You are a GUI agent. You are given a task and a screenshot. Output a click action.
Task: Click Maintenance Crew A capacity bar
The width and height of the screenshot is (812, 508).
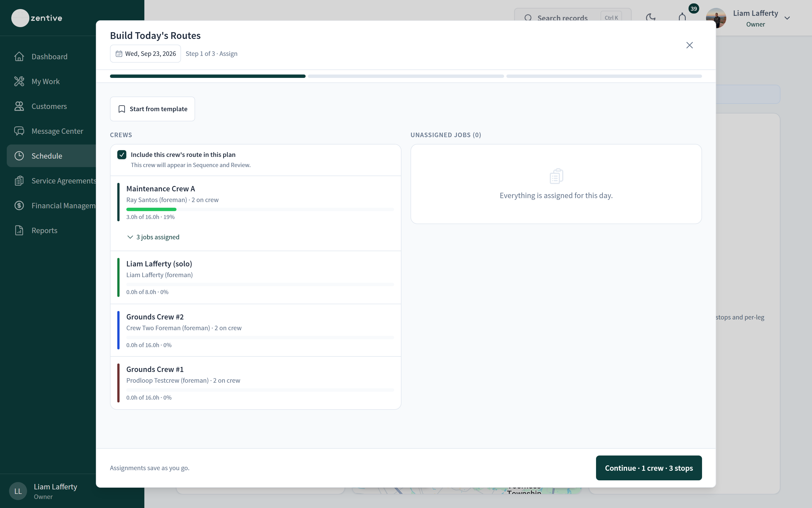(x=260, y=209)
